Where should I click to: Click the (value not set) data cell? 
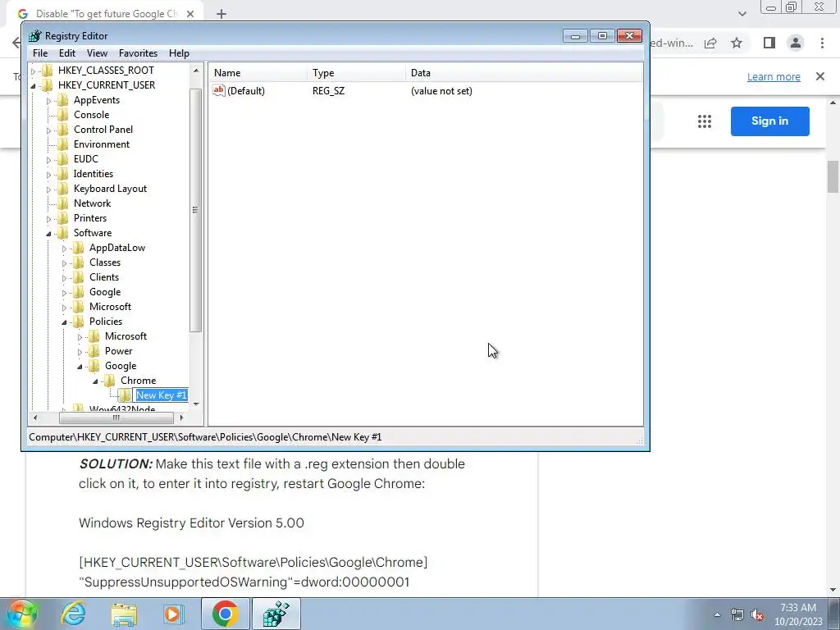click(441, 90)
